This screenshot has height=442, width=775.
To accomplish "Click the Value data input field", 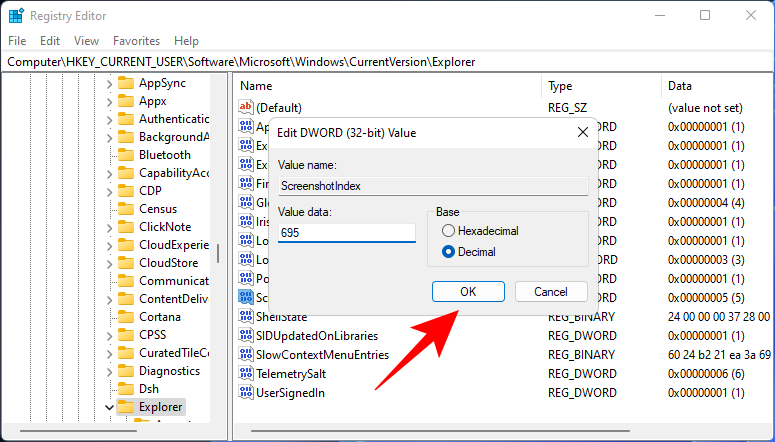I will tap(346, 232).
